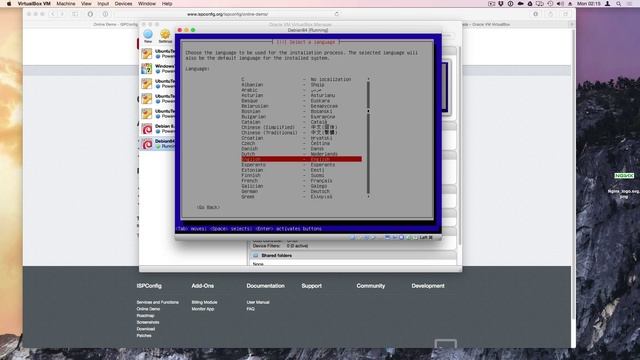Viewport: 640px width, 360px height.
Task: Open the user account icon in menu bar
Action: tap(608, 4)
